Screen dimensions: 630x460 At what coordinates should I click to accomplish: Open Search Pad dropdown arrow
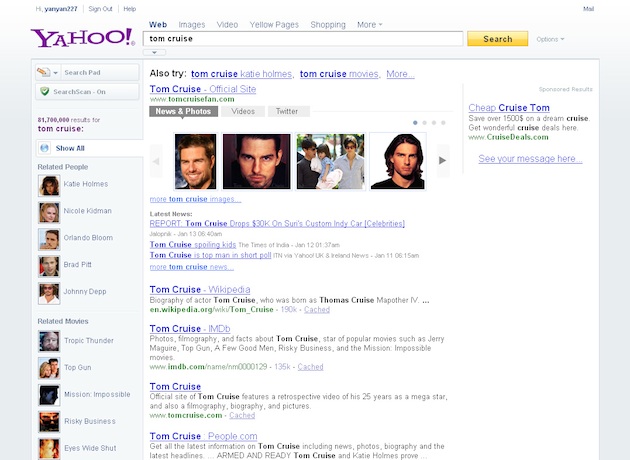(55, 73)
